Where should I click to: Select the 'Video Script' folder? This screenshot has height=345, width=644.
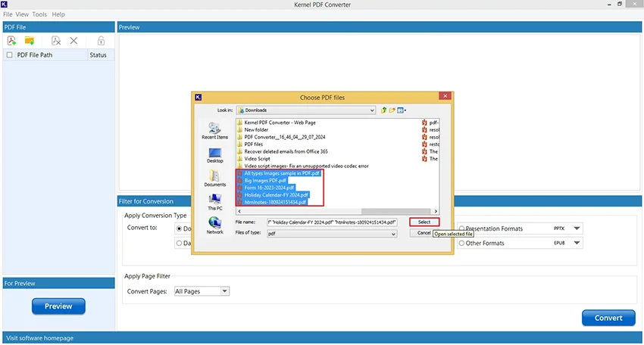coord(257,159)
